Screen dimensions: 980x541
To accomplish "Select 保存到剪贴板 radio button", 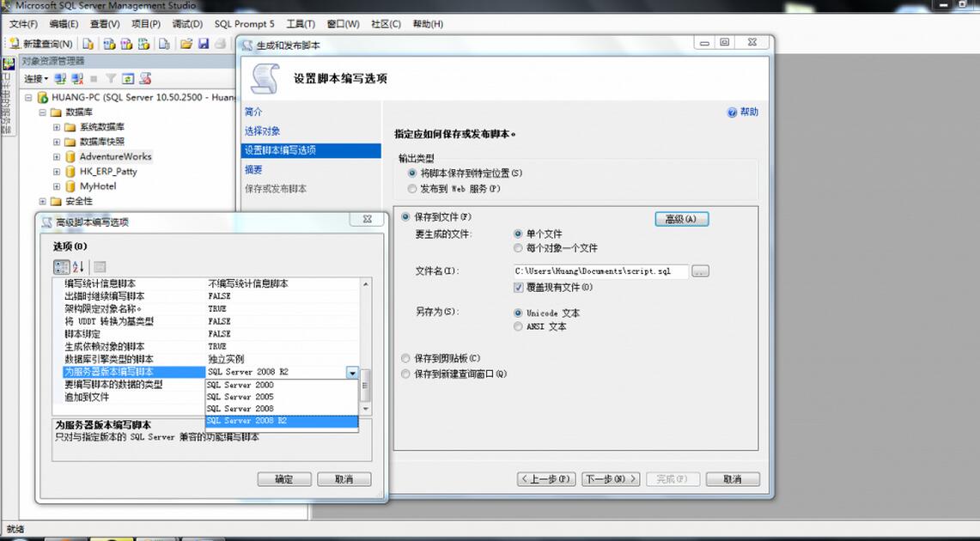I will click(405, 358).
